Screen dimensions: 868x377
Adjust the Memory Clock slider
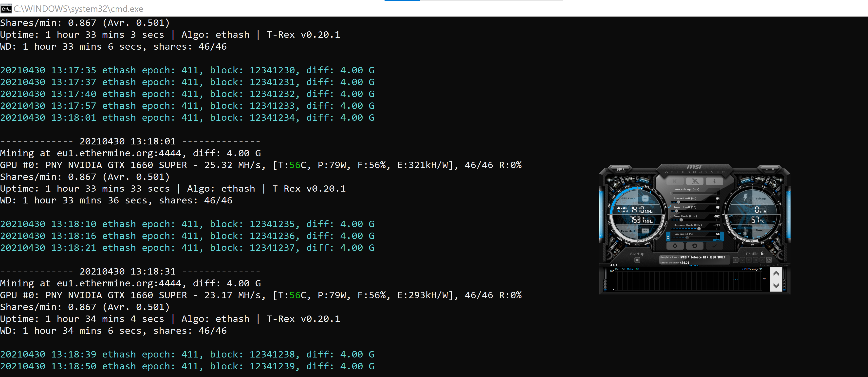(x=694, y=229)
